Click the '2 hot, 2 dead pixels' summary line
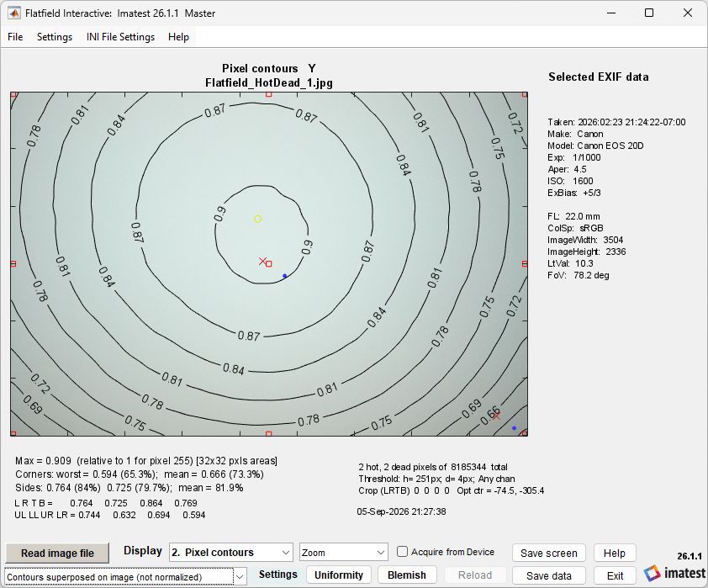This screenshot has width=708, height=588. click(433, 467)
